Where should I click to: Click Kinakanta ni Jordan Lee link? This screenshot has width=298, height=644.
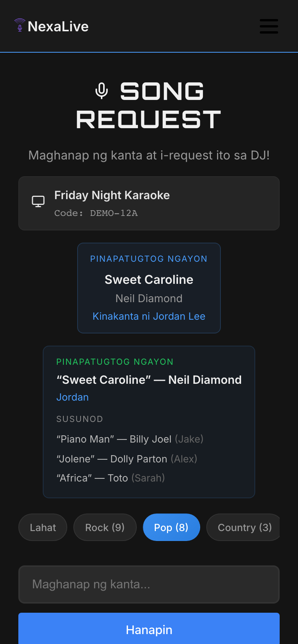coord(149,316)
